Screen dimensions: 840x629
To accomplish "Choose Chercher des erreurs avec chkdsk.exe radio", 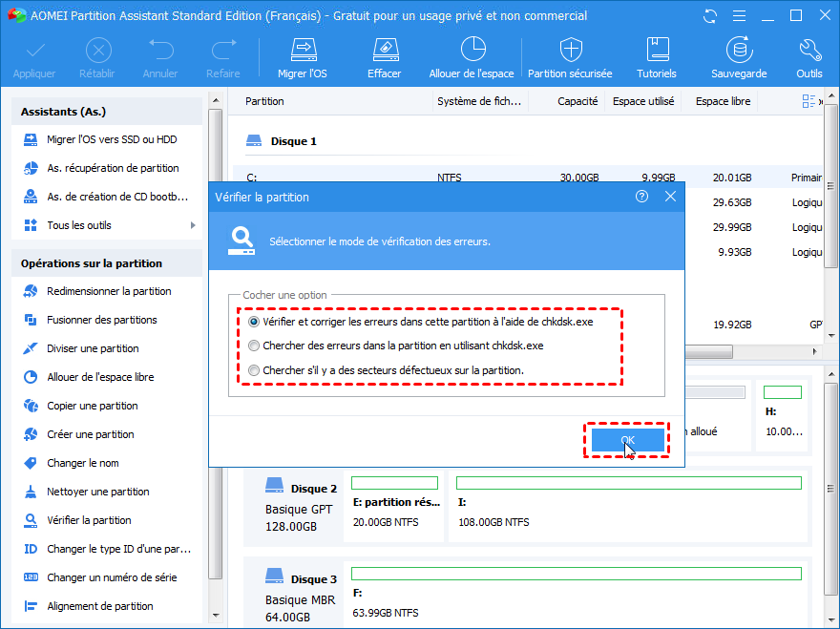I will tap(254, 346).
